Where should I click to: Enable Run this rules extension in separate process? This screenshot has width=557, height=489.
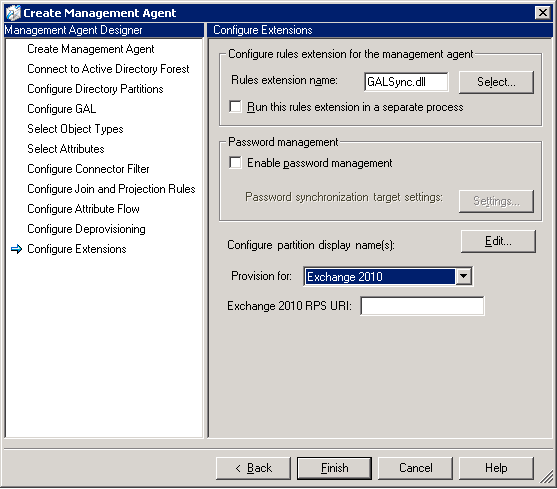coord(235,107)
